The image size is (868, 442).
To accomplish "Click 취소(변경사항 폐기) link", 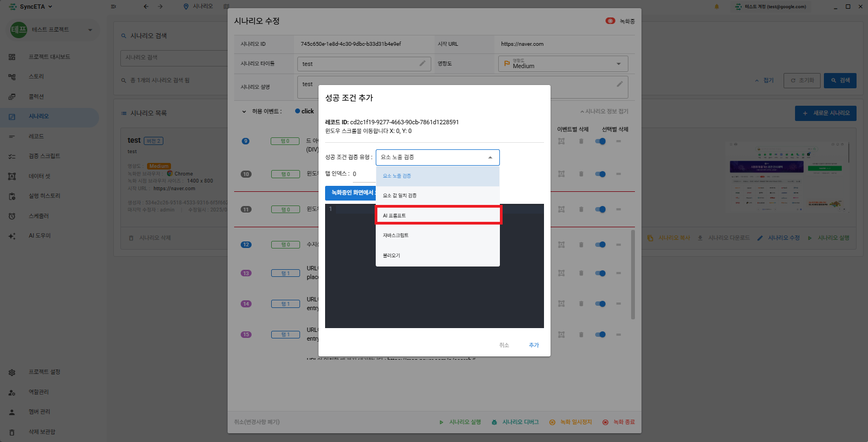I will [x=257, y=422].
